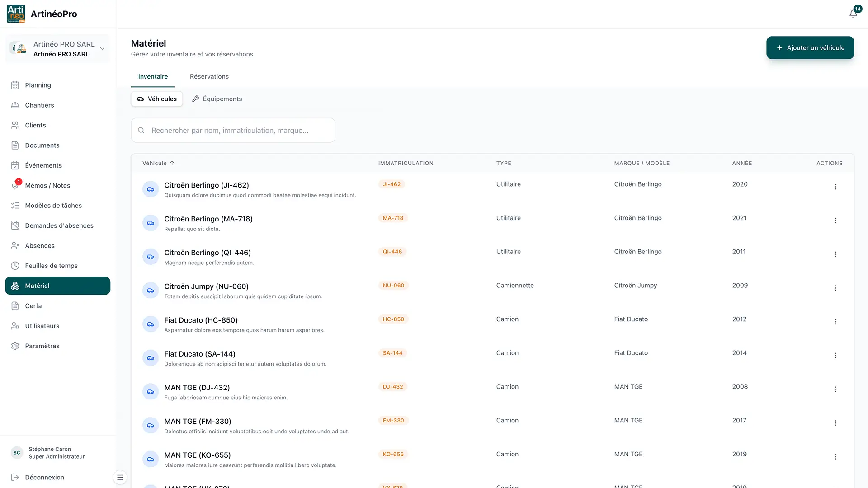This screenshot has width=868, height=488.
Task: Click the car icon of MAN TGE (DJ-432)
Action: tap(151, 392)
